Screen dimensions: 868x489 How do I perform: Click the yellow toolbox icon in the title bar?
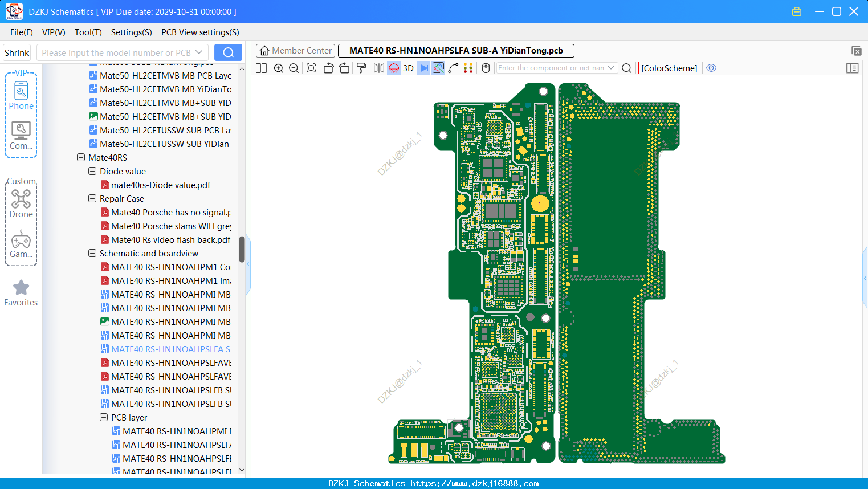797,11
